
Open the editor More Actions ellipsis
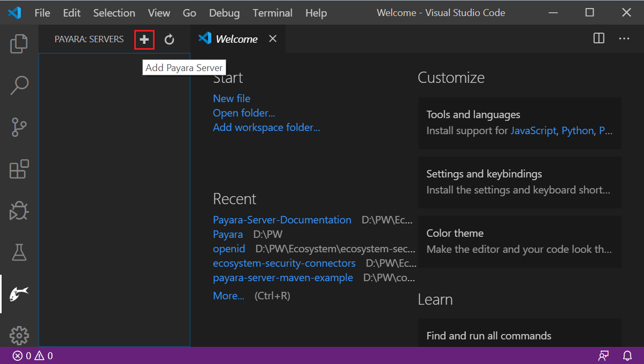(624, 38)
